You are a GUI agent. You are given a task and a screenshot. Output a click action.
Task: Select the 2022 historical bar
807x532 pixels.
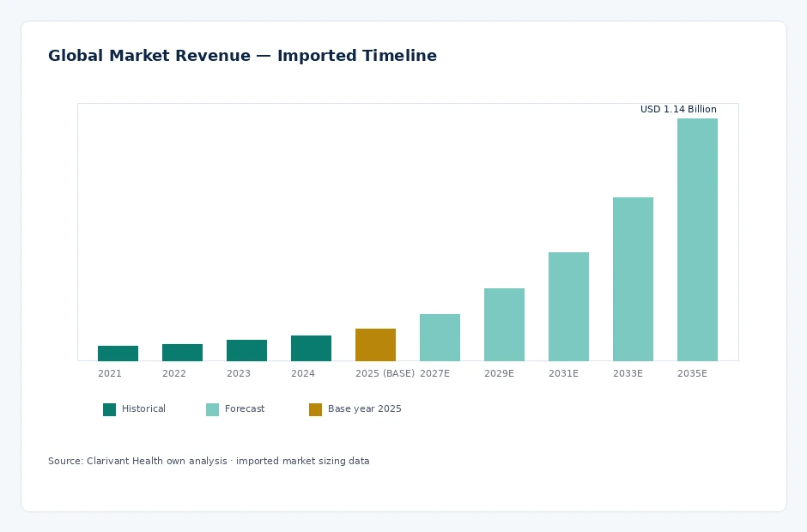(182, 353)
